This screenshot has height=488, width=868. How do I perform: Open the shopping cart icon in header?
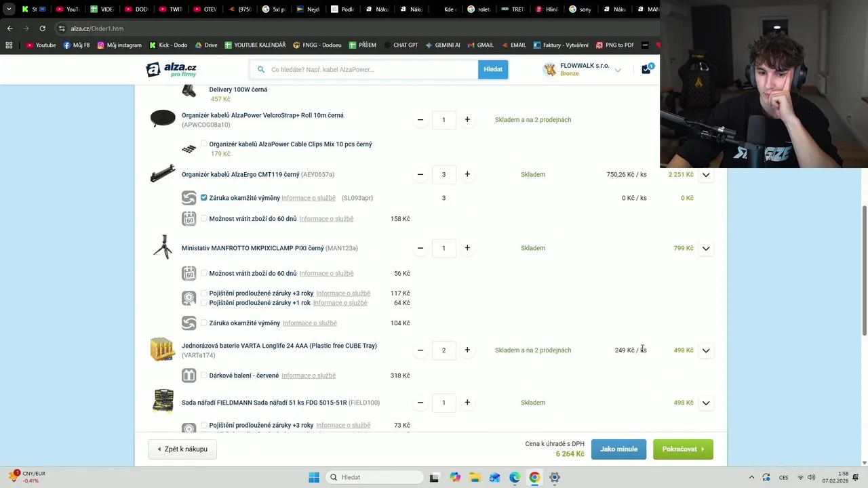pos(646,69)
